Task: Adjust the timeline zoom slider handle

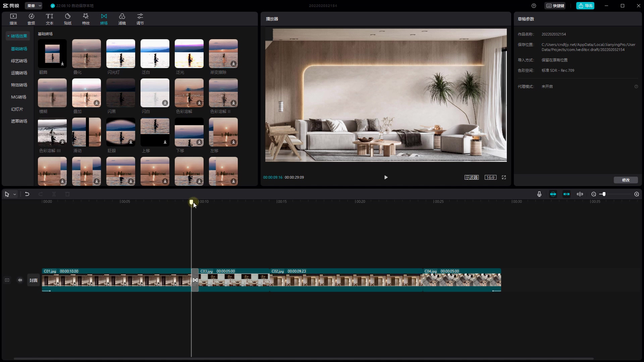Action: click(x=604, y=194)
